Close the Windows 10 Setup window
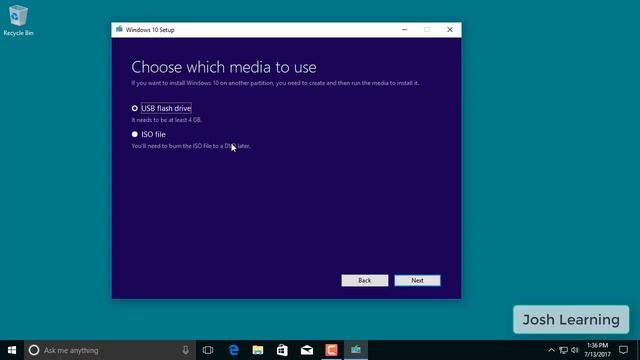 (x=450, y=30)
